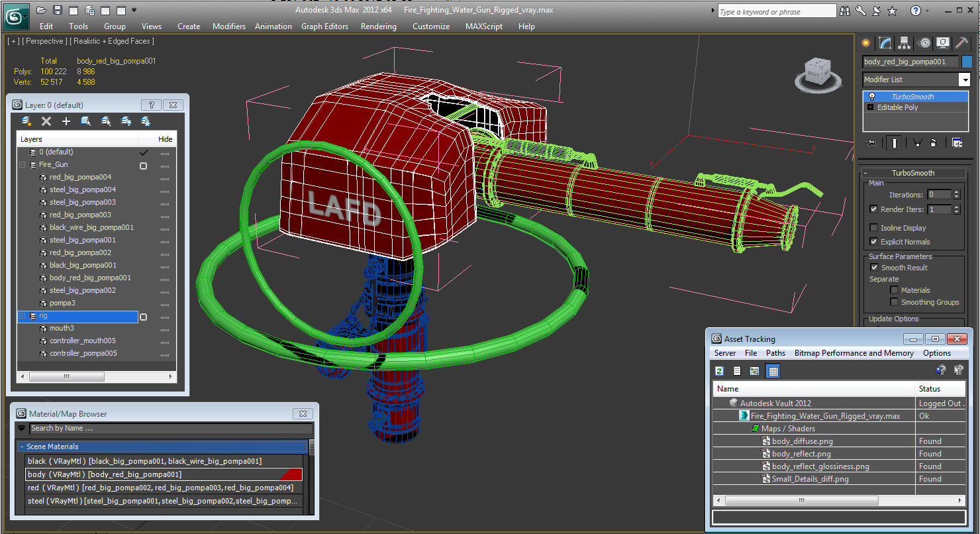
Task: Open the Quick Access Toolbar dropdown arrow
Action: pos(134,10)
